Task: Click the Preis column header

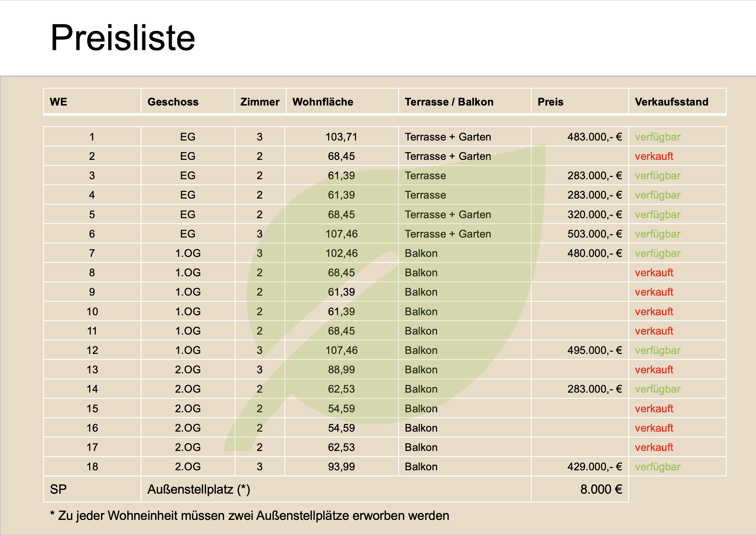Action: (x=550, y=102)
